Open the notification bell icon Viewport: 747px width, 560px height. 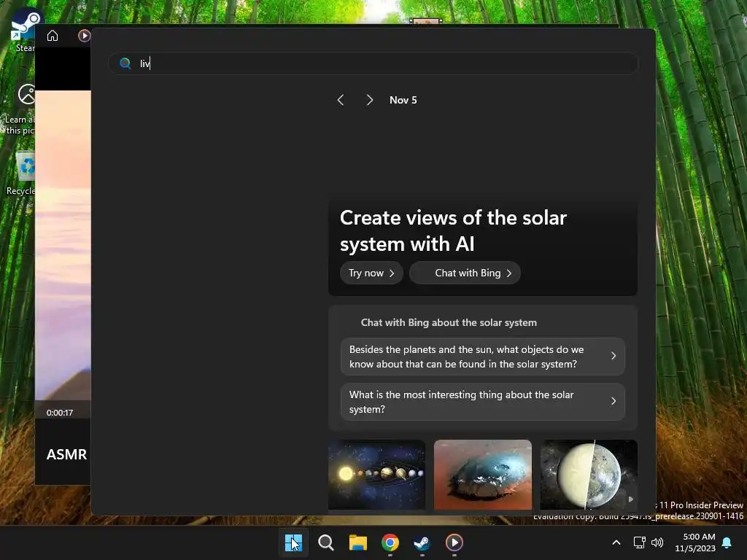(727, 542)
